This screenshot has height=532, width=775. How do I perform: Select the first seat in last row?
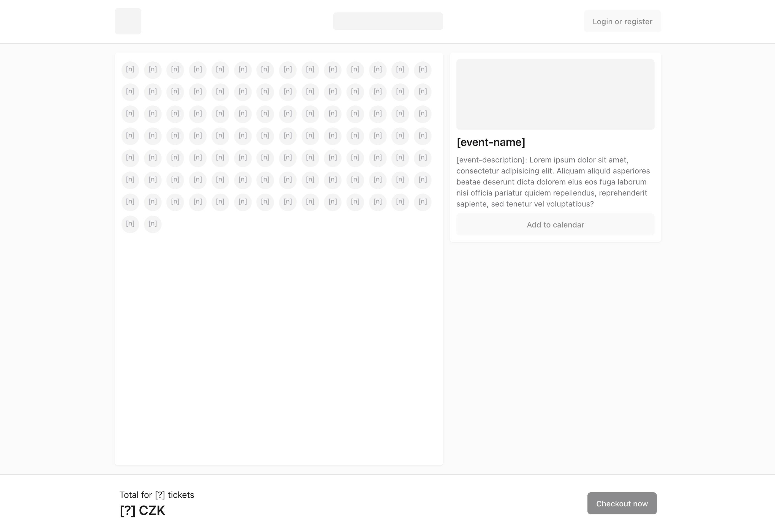pyautogui.click(x=130, y=224)
